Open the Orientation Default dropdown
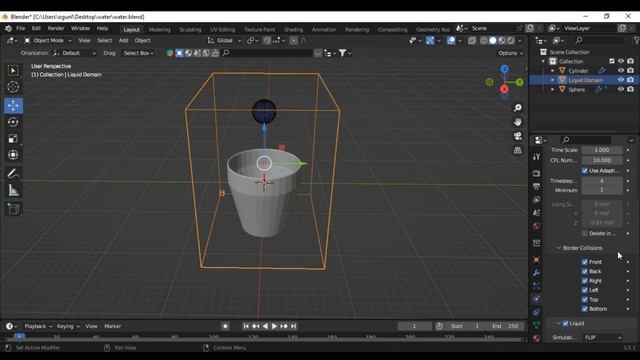Screen dimensions: 640x360 pyautogui.click(x=75, y=53)
